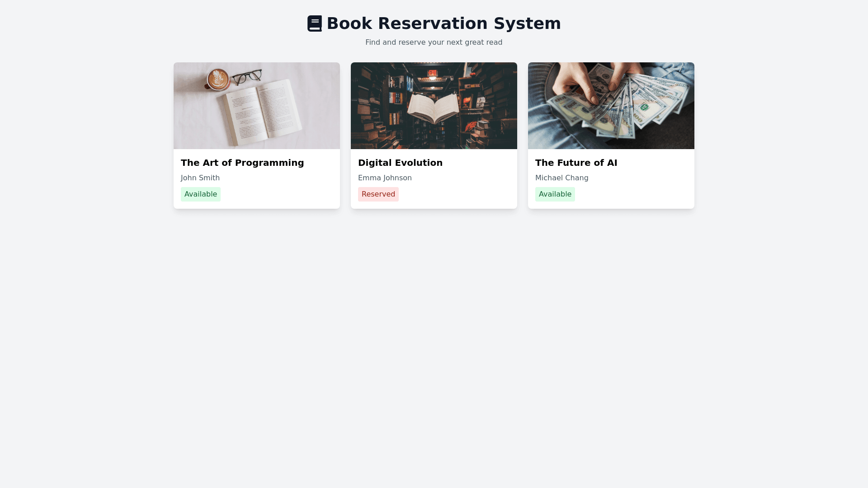Click the eyeglasses in first cover photo
868x488 pixels.
[247, 76]
